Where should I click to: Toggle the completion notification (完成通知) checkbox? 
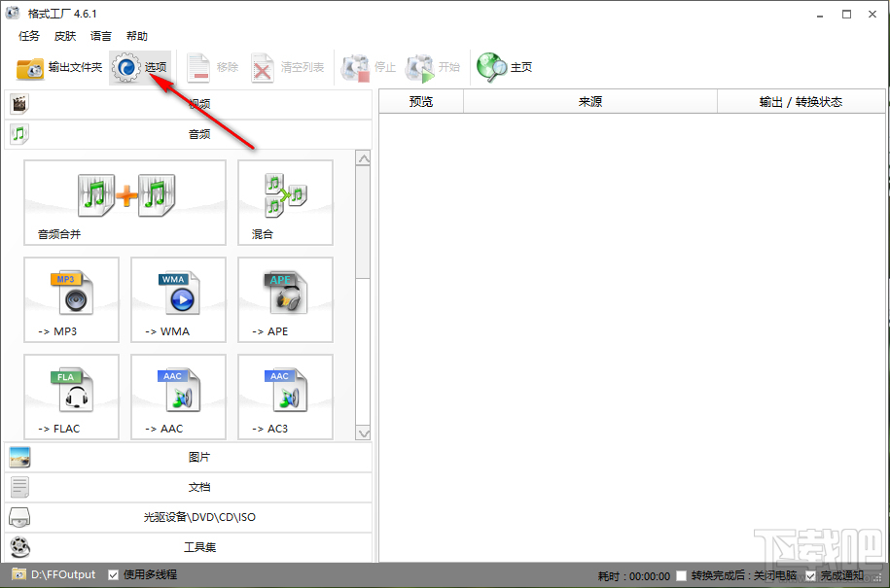pos(810,576)
